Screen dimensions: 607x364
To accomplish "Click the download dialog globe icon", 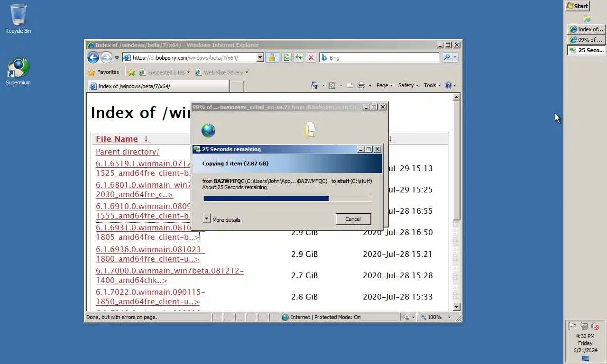I will [x=208, y=130].
